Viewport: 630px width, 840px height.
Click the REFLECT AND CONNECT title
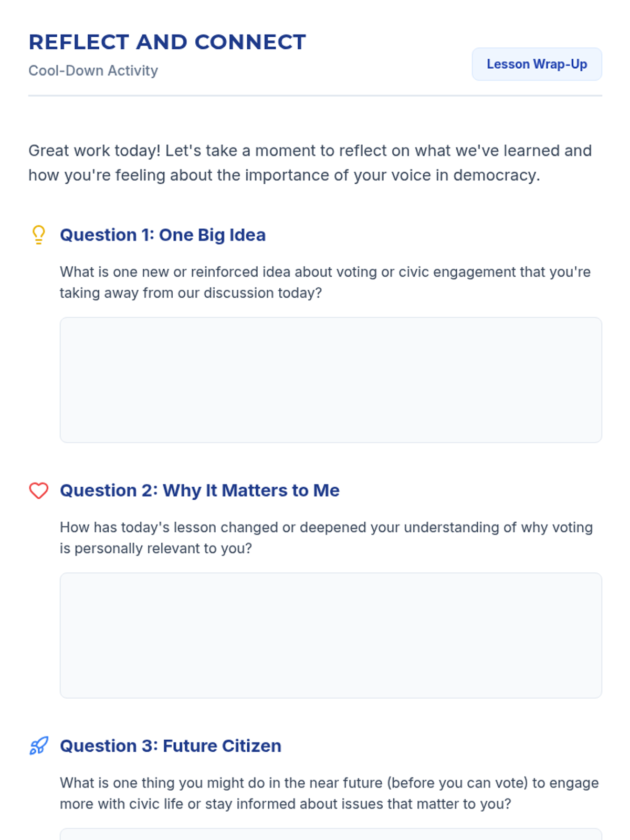(167, 42)
